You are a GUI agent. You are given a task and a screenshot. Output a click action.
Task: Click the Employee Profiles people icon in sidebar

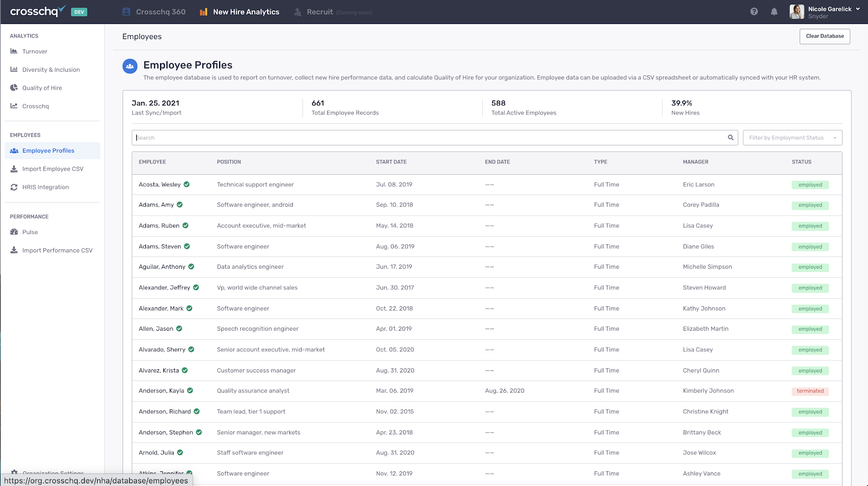14,150
